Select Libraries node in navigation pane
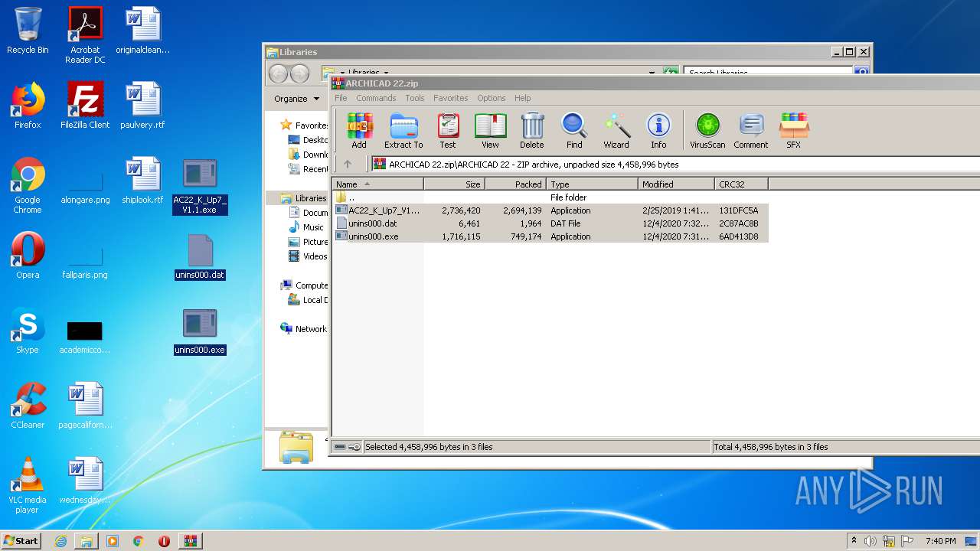This screenshot has height=551, width=980. (x=304, y=198)
